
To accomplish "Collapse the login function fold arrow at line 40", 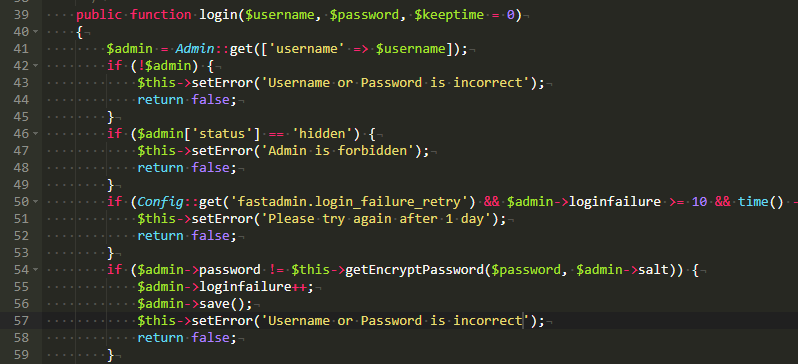I will click(x=35, y=32).
